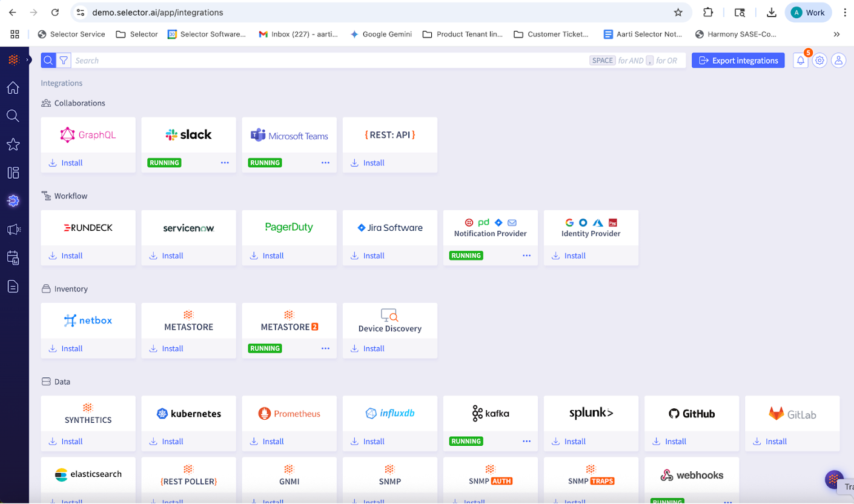Image resolution: width=854 pixels, height=504 pixels.
Task: Click the Home icon in left sidebar
Action: point(13,88)
